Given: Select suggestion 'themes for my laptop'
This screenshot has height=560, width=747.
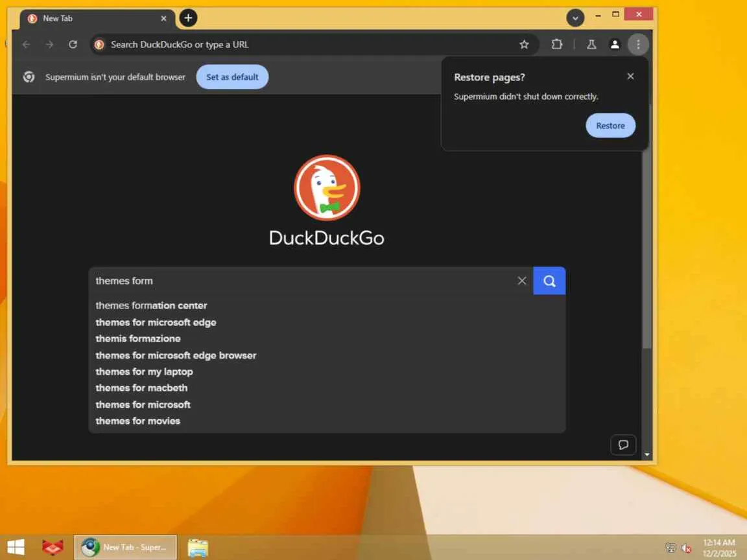Looking at the screenshot, I should click(327, 371).
